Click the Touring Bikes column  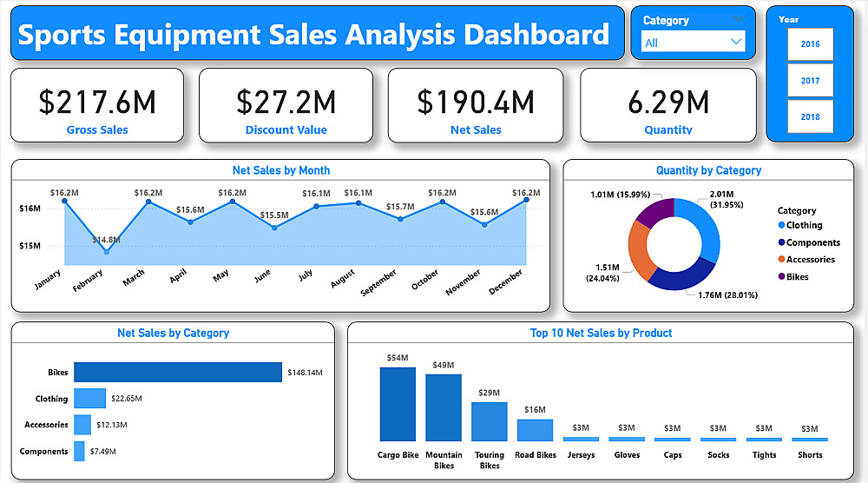pyautogui.click(x=490, y=421)
